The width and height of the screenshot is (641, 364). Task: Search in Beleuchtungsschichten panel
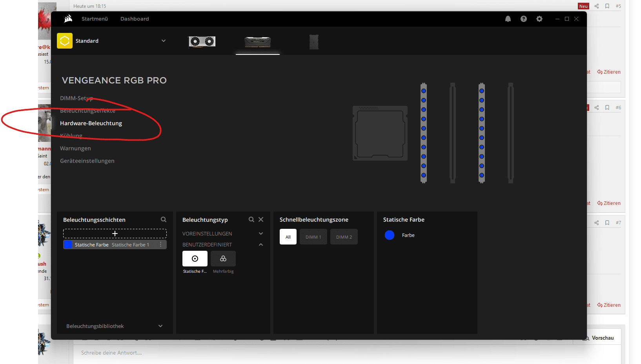pos(164,219)
